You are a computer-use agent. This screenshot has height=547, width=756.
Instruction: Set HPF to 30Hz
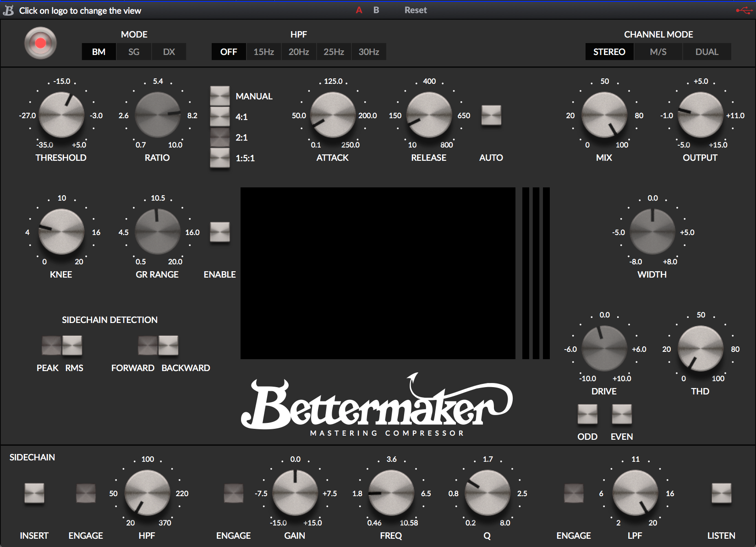pos(369,52)
